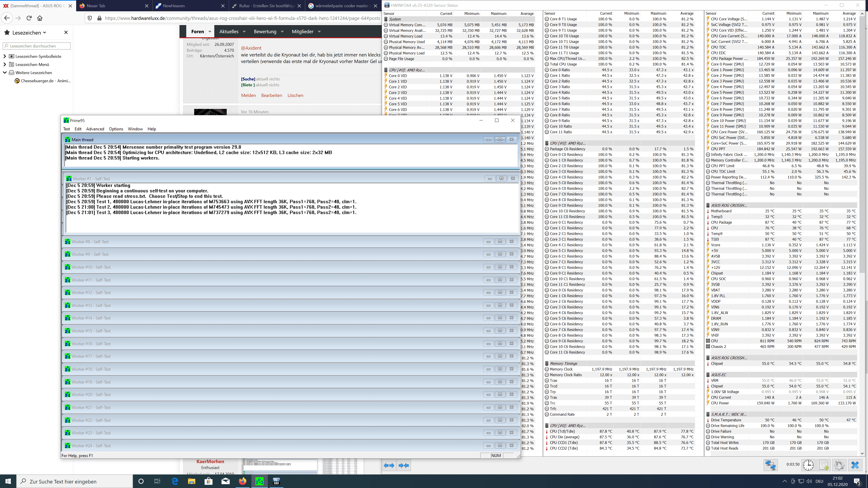The height and width of the screenshot is (488, 868).
Task: Open tracking protection shield in address bar
Action: tap(90, 18)
